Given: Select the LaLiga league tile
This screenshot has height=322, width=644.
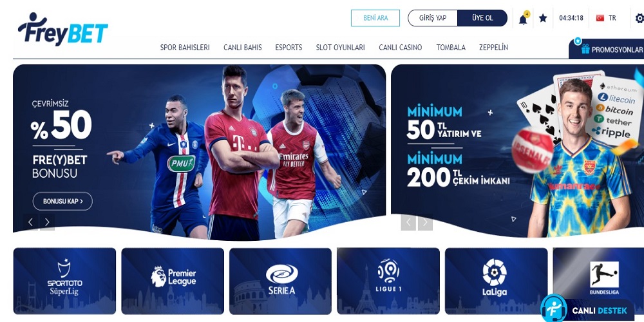Looking at the screenshot, I should point(496,281).
